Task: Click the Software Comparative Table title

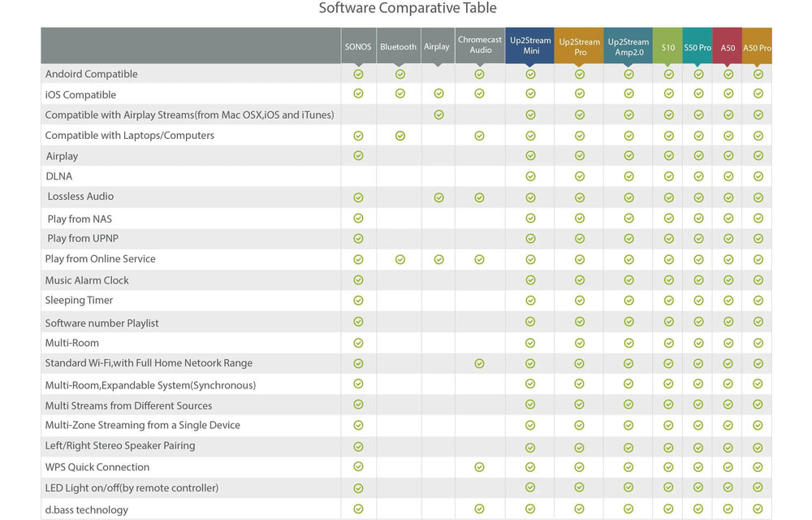Action: [x=407, y=9]
